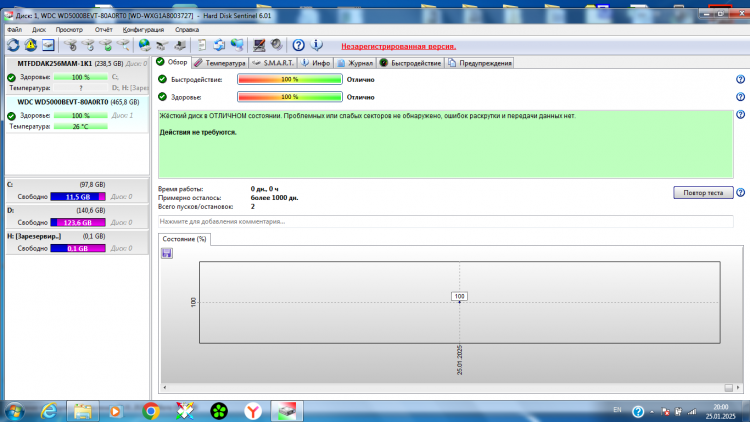Click the 26 °C temperature bar of WDC disk
The image size is (750, 422).
[x=80, y=126]
